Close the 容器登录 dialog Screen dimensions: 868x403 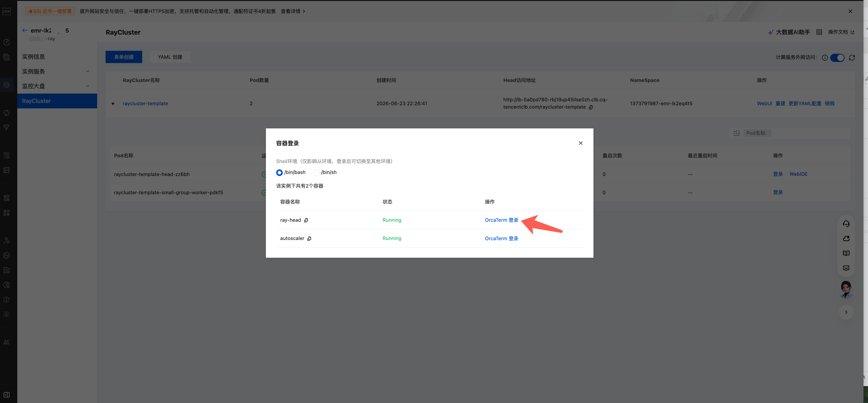click(580, 143)
